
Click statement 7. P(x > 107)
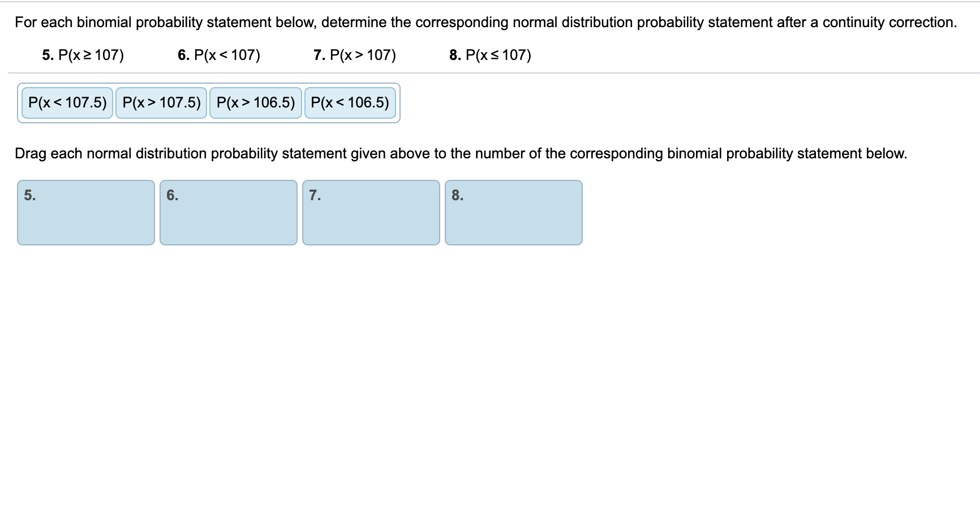[354, 55]
